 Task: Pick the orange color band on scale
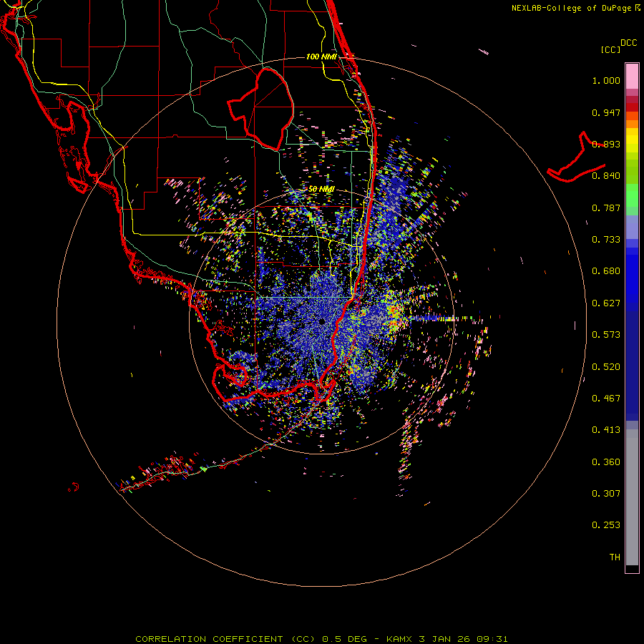[632, 124]
